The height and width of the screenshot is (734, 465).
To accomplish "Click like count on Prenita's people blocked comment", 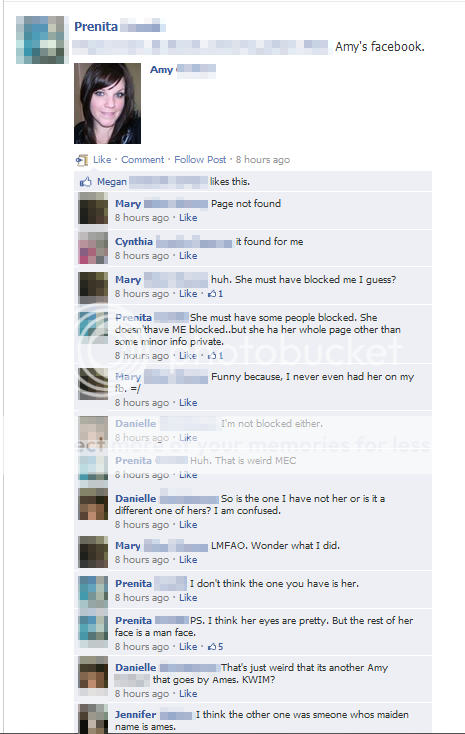I will tap(216, 356).
